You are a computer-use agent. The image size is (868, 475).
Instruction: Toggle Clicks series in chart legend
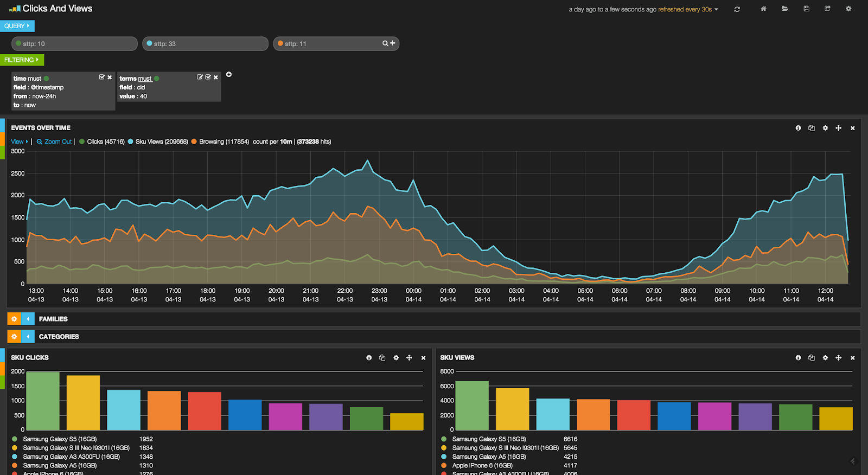point(102,142)
